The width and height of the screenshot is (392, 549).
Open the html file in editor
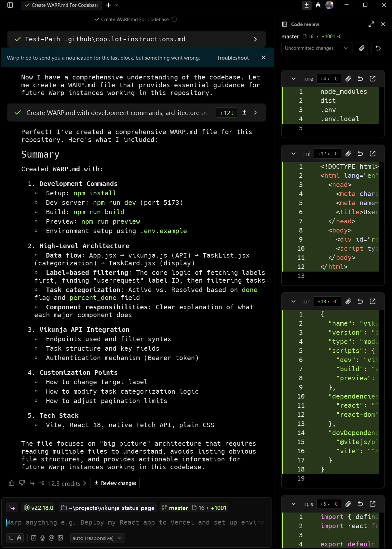(372, 153)
